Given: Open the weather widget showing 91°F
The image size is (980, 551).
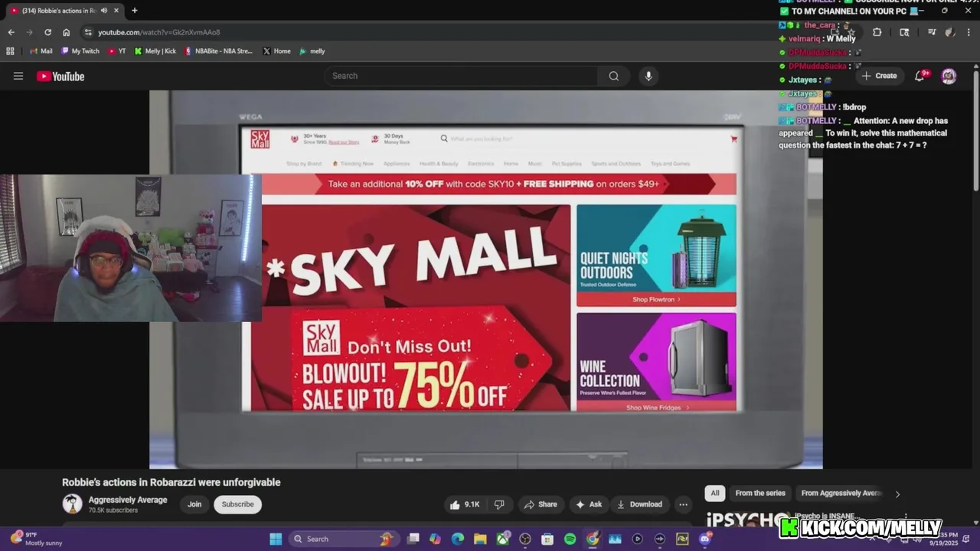Looking at the screenshot, I should click(x=36, y=539).
